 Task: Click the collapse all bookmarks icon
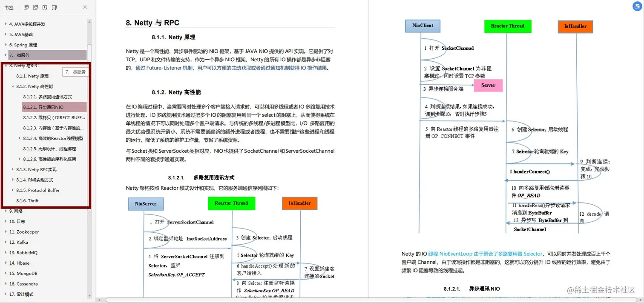point(36,7)
